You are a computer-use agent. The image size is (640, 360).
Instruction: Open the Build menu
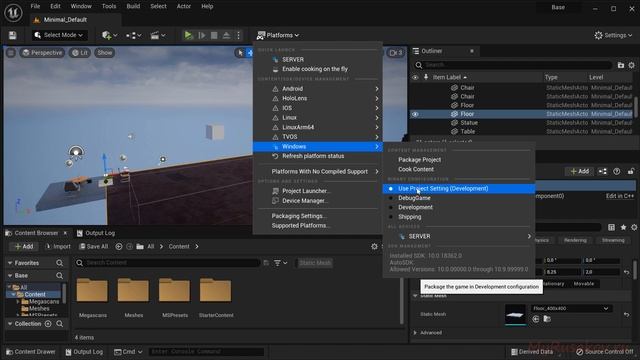[x=133, y=6]
